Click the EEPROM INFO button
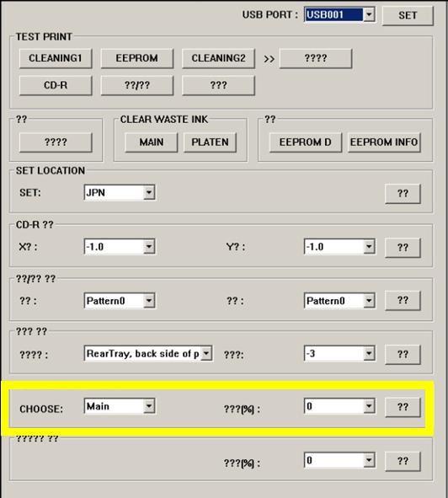Screen dimensions: 448x498 click(384, 142)
